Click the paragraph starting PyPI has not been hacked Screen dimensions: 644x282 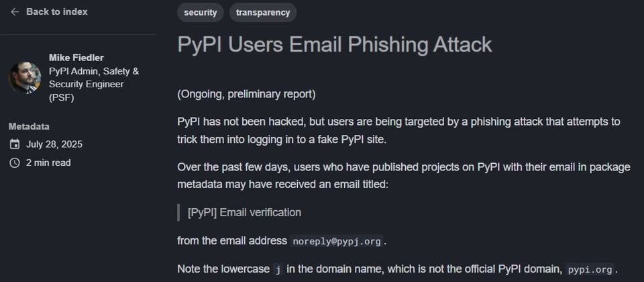click(398, 130)
